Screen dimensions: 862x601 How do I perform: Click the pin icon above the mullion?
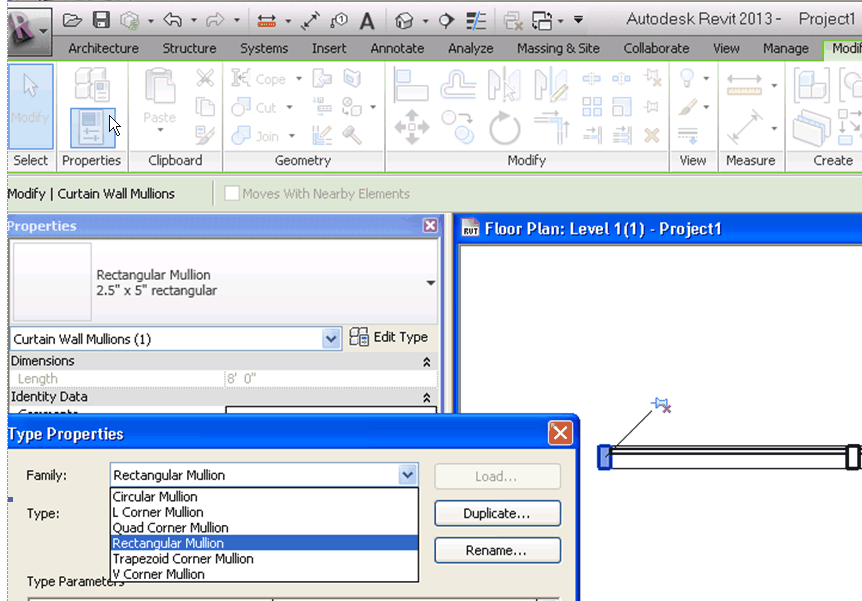click(661, 405)
